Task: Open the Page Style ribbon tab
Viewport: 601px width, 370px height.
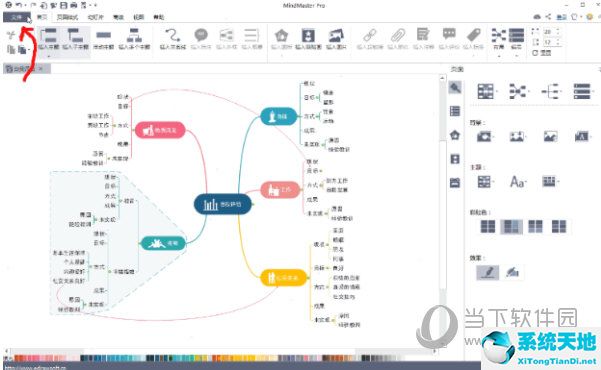Action: [x=67, y=17]
